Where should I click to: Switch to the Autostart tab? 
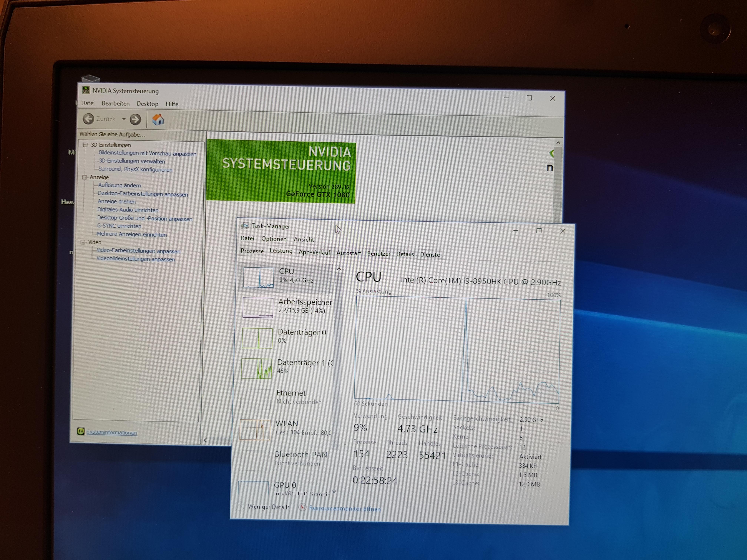tap(348, 253)
